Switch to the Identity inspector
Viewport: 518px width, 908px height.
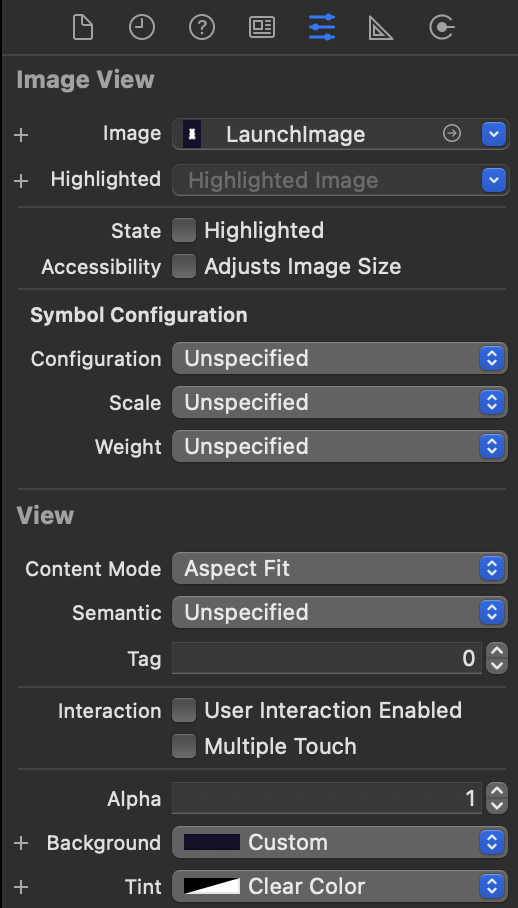point(262,27)
